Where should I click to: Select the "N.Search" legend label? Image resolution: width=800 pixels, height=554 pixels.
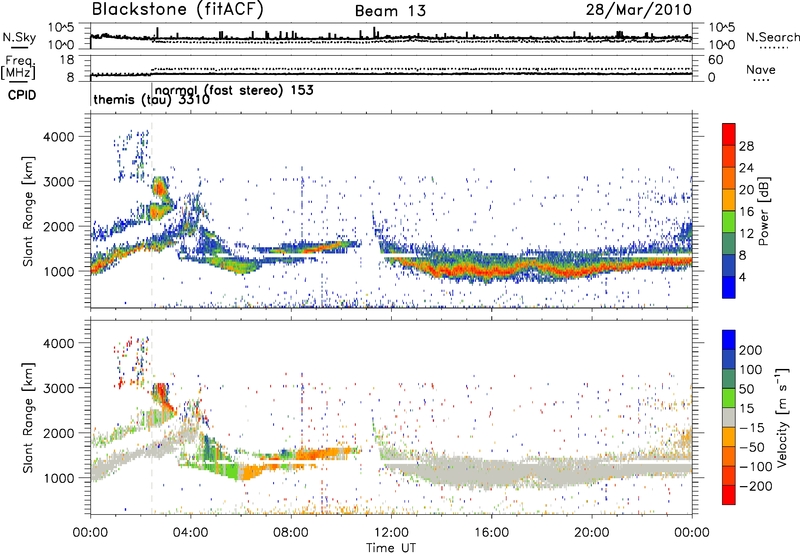click(x=772, y=37)
